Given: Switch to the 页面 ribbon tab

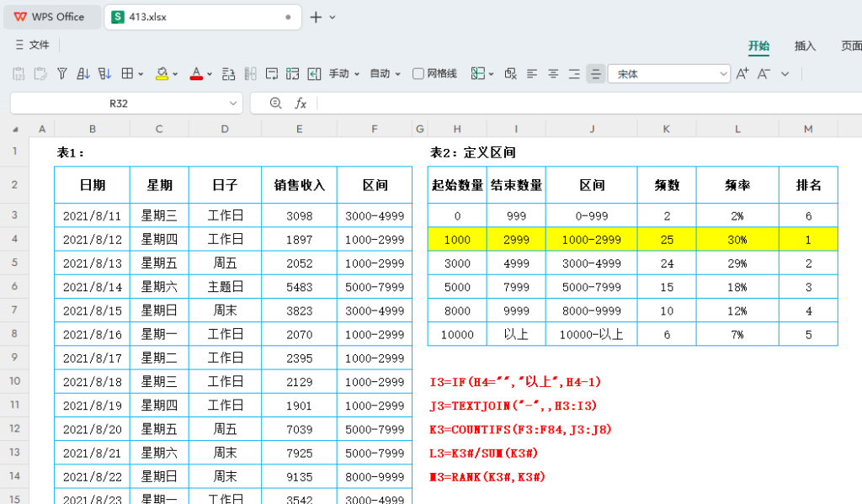Looking at the screenshot, I should [852, 46].
